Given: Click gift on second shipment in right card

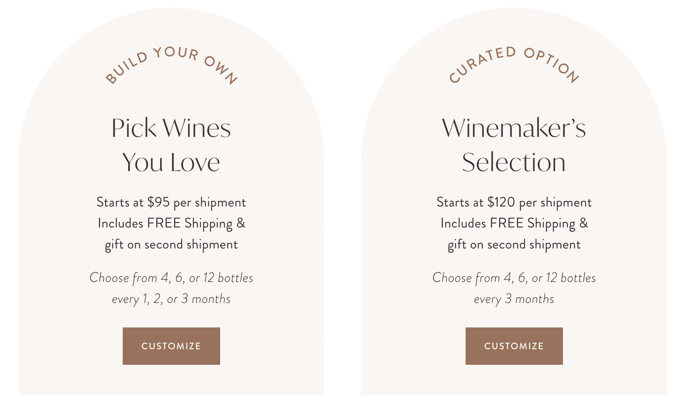Looking at the screenshot, I should [514, 244].
